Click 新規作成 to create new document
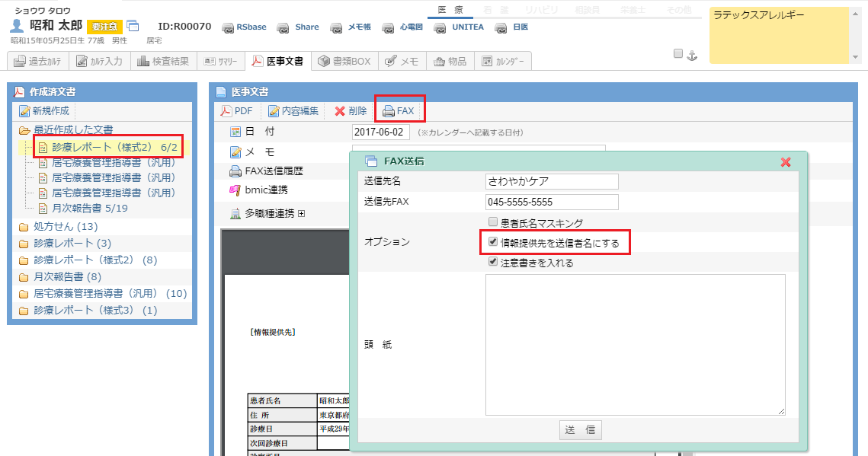 (44, 111)
